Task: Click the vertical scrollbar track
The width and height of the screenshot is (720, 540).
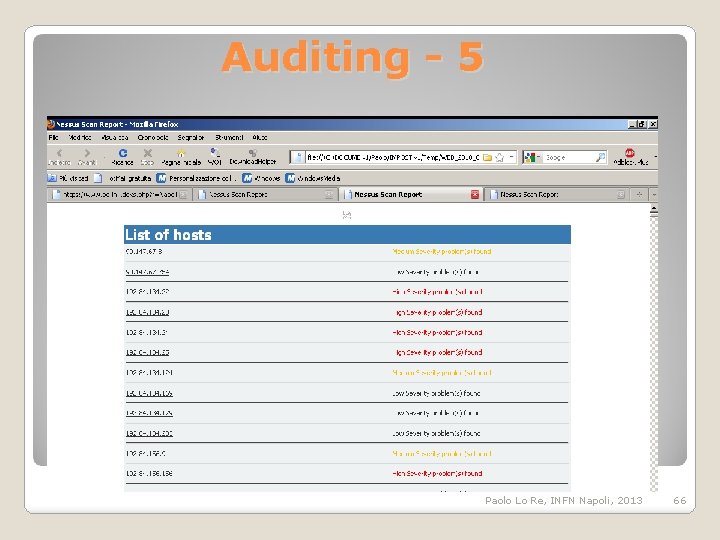Action: (654, 354)
